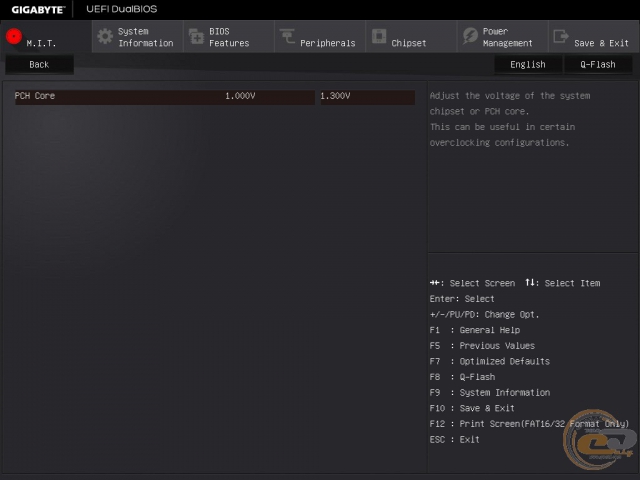Open the English language selector
This screenshot has width=640, height=480.
coord(527,64)
